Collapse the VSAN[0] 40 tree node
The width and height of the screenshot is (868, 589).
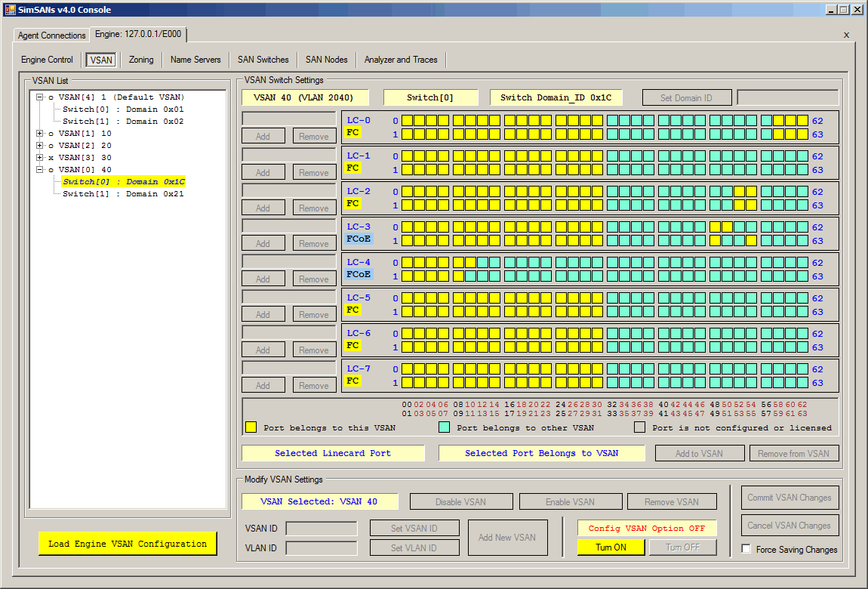(x=40, y=170)
